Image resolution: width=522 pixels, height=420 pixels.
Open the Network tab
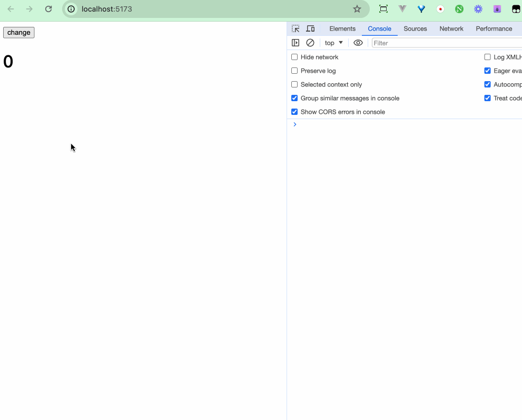point(451,29)
